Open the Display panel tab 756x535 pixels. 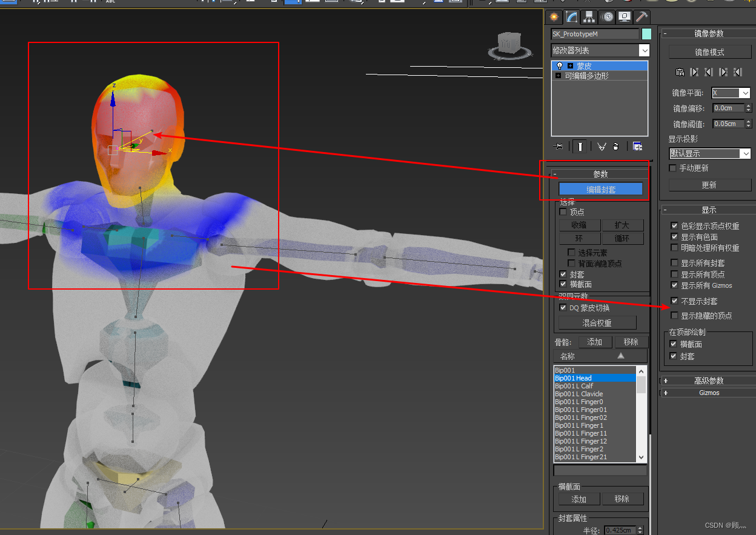[x=625, y=17]
